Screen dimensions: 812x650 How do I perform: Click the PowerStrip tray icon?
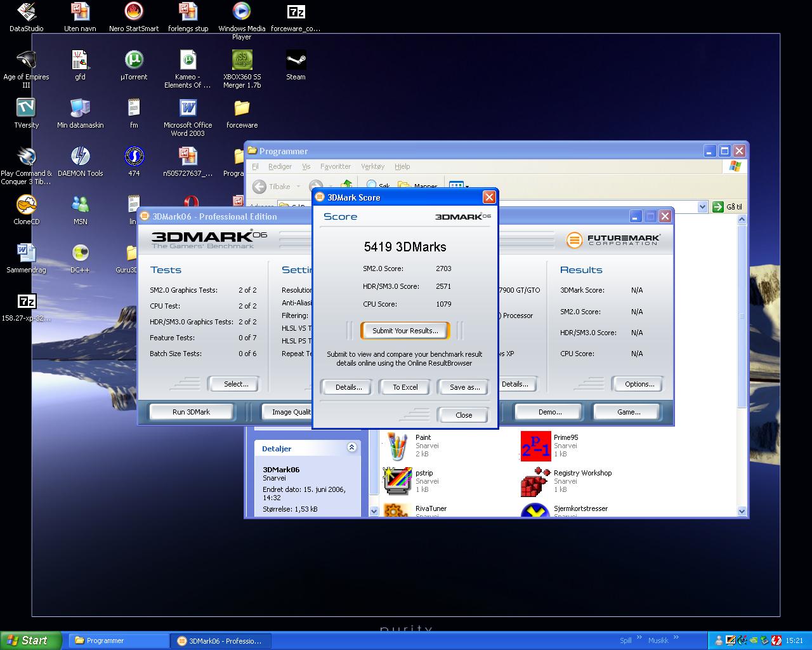(730, 640)
